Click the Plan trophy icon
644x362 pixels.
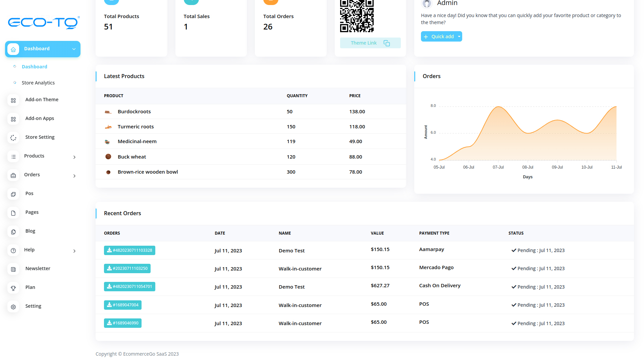coord(13,288)
